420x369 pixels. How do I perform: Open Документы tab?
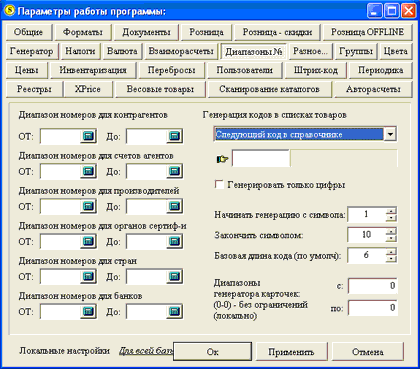(x=146, y=32)
